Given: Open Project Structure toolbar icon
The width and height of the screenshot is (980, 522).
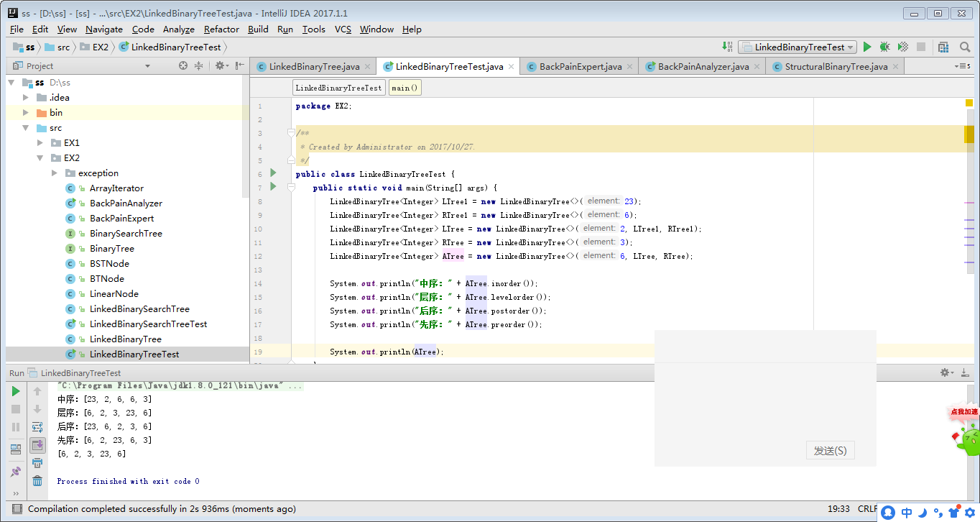Looking at the screenshot, I should click(943, 47).
